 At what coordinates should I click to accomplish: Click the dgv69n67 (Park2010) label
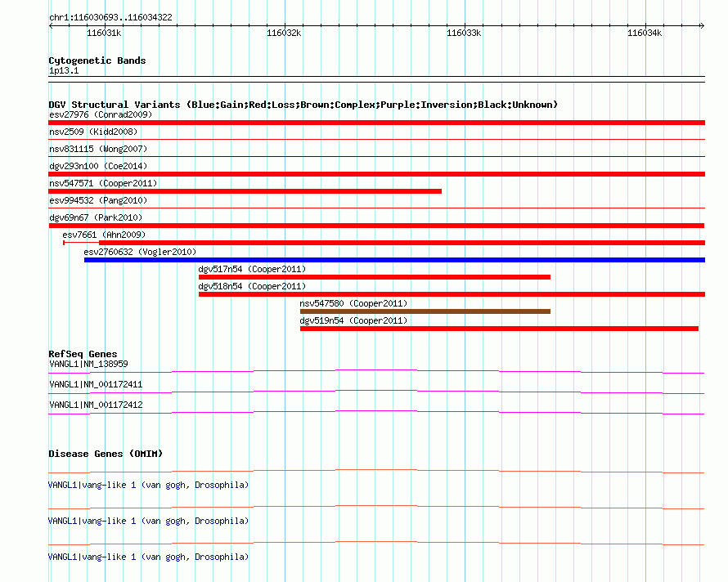pyautogui.click(x=96, y=217)
